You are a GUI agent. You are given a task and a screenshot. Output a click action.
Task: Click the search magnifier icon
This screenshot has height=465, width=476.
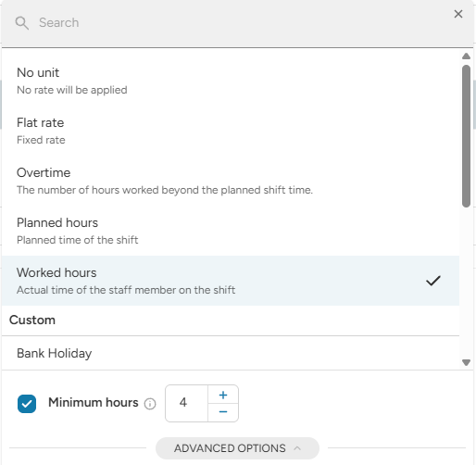[x=22, y=23]
